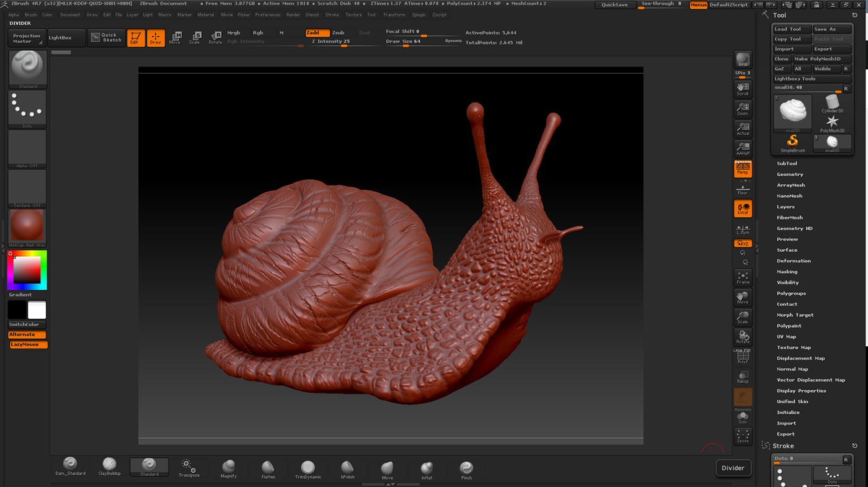Select the SimpleBrush tool thumbnail
This screenshot has height=487, width=868.
coord(792,144)
